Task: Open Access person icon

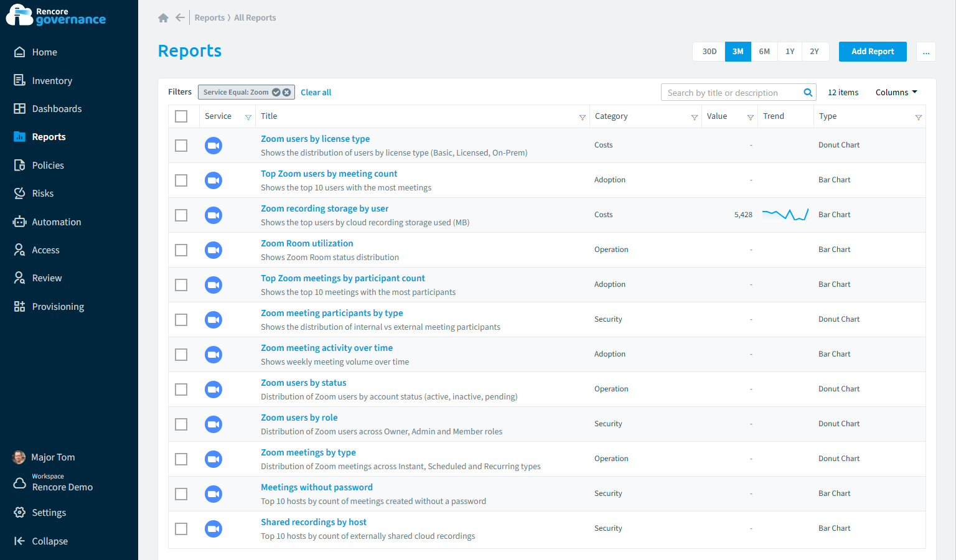Action: click(20, 250)
